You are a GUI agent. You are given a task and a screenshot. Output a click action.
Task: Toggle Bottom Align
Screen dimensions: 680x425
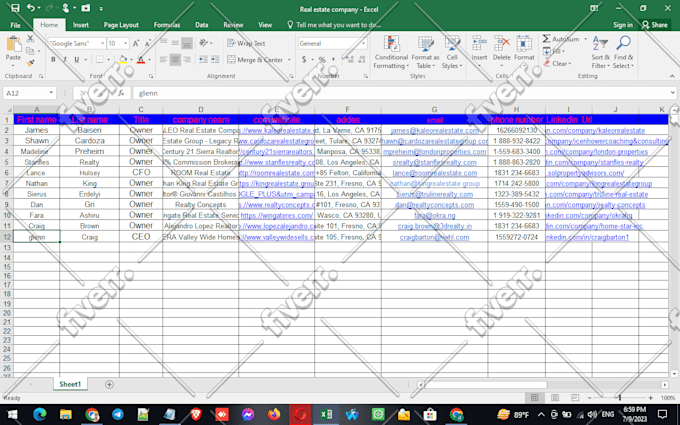(187, 43)
